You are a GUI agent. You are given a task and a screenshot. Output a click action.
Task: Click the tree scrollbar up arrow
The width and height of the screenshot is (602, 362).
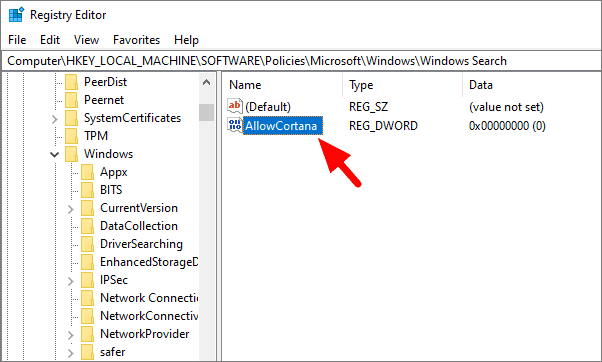207,82
